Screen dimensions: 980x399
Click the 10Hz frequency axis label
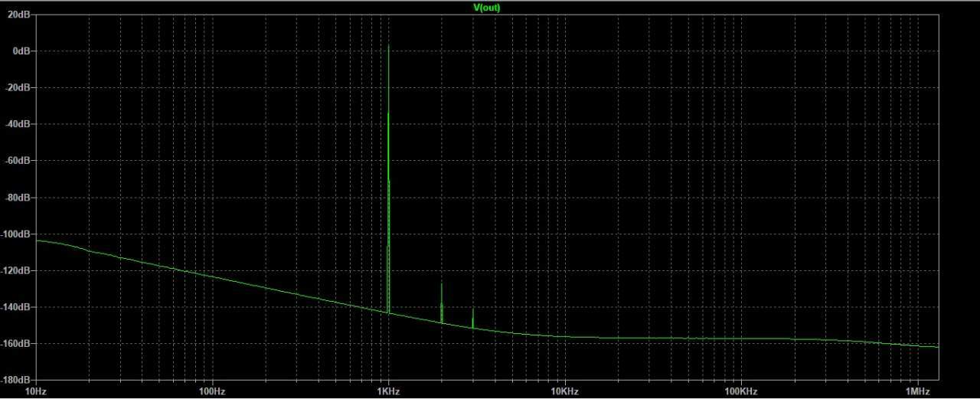pyautogui.click(x=36, y=392)
